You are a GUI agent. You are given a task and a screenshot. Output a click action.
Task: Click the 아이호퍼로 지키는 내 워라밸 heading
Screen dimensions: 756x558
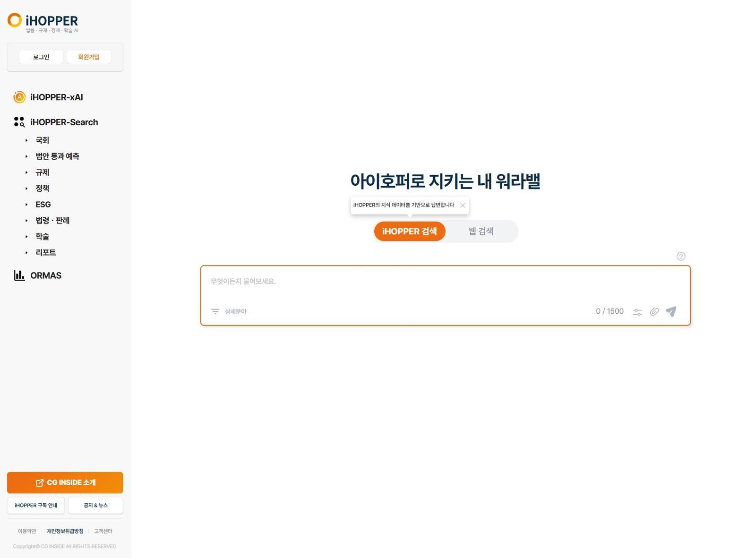point(445,181)
